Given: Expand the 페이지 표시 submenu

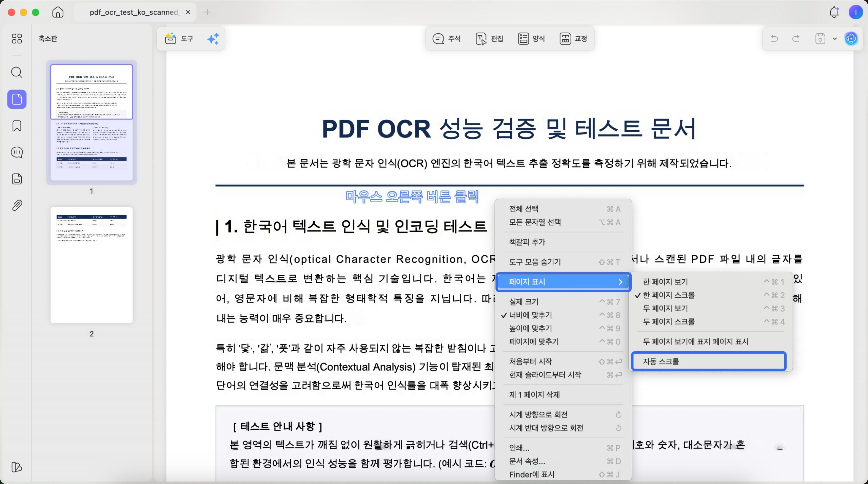Looking at the screenshot, I should pyautogui.click(x=563, y=282).
